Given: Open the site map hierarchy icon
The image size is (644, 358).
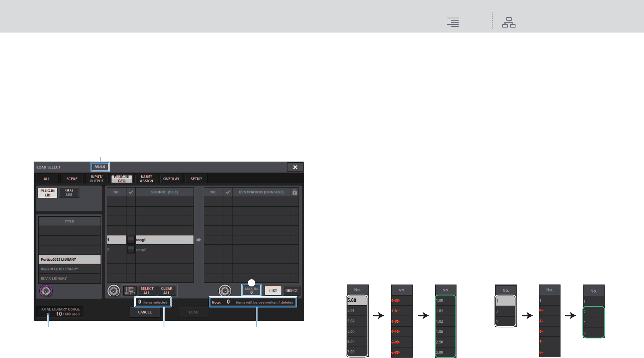Looking at the screenshot, I should pos(509,22).
